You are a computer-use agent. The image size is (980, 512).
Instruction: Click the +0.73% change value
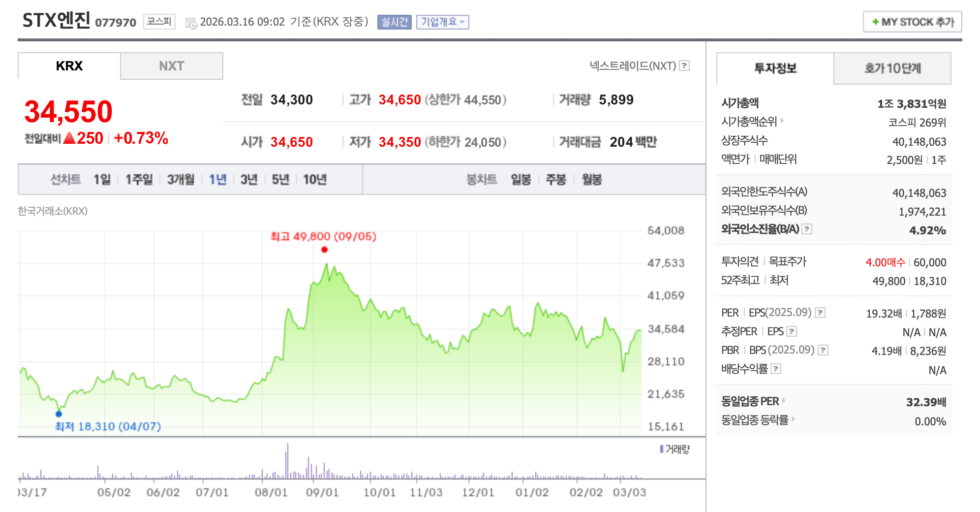tap(141, 138)
